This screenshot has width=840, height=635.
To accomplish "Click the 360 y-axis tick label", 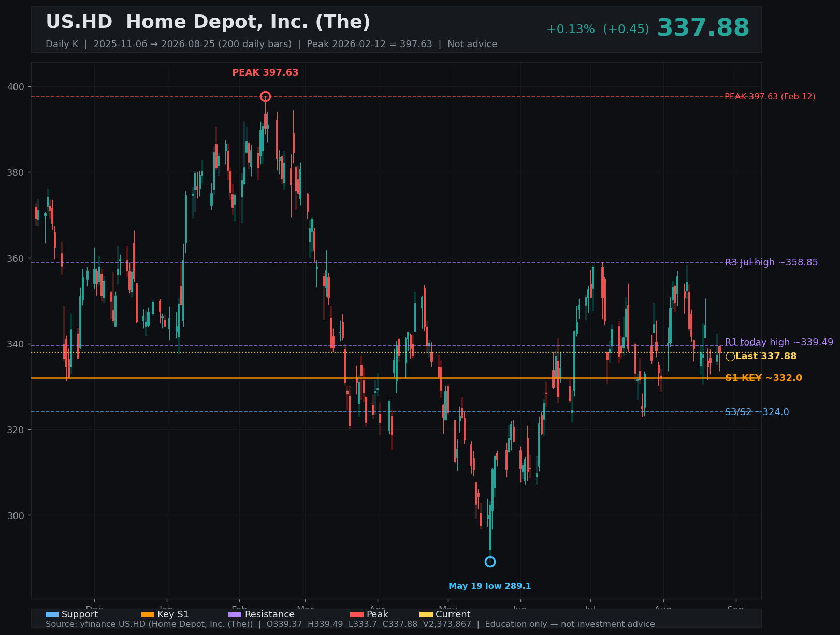I will (x=16, y=258).
